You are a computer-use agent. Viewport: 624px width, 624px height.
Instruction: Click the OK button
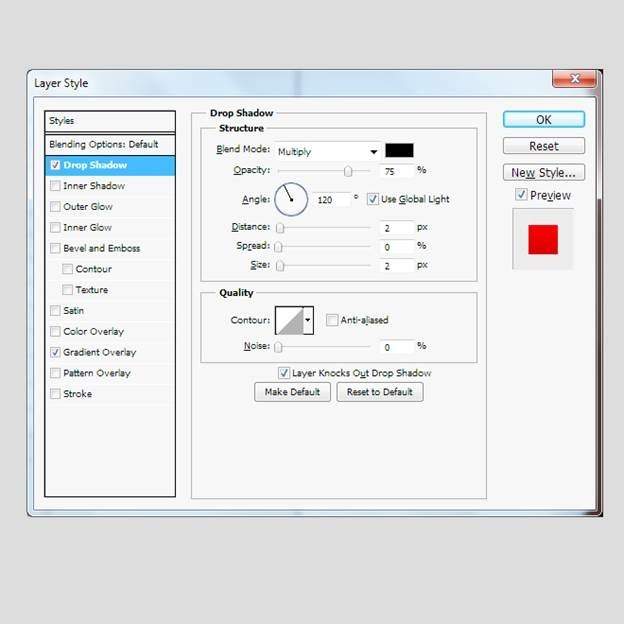tap(543, 119)
